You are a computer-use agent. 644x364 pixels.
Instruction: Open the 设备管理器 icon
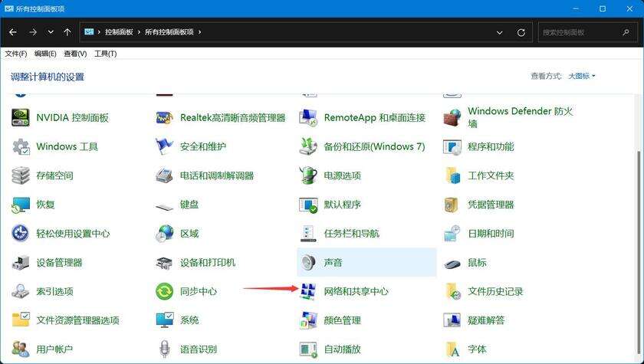(20, 263)
